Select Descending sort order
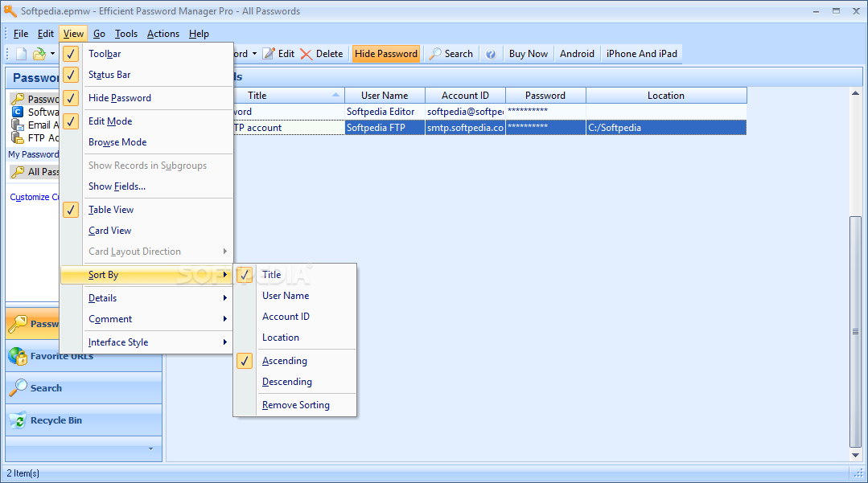Viewport: 868px width, 483px height. pos(295,383)
